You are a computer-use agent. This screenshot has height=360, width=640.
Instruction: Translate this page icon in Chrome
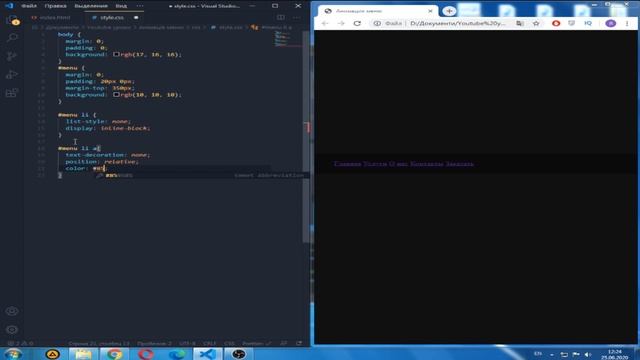point(520,24)
